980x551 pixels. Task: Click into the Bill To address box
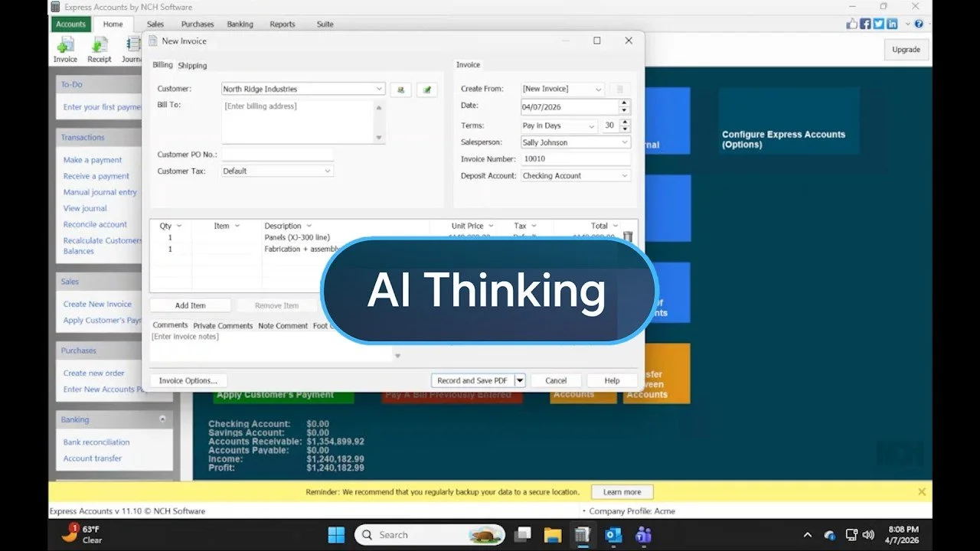pyautogui.click(x=298, y=121)
